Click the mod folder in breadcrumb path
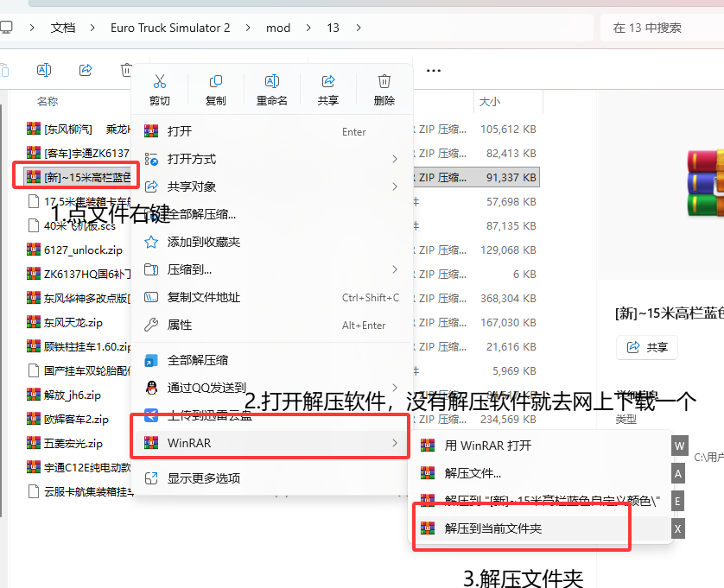 click(x=278, y=28)
